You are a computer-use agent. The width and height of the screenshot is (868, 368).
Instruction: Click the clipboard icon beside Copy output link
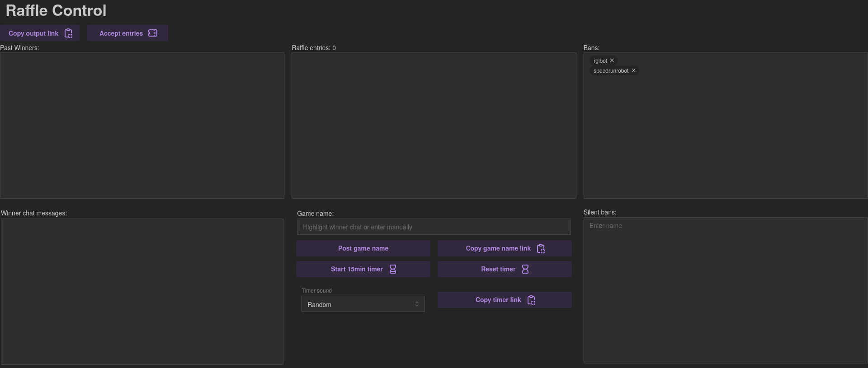point(68,33)
